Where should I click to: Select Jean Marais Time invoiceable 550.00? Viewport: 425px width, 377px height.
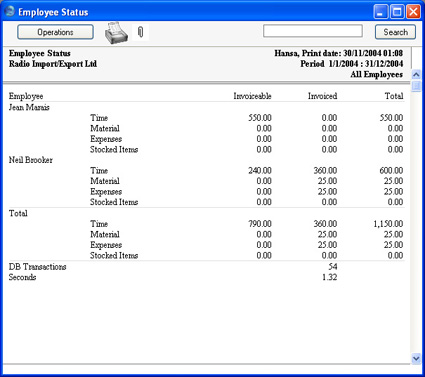pos(260,118)
